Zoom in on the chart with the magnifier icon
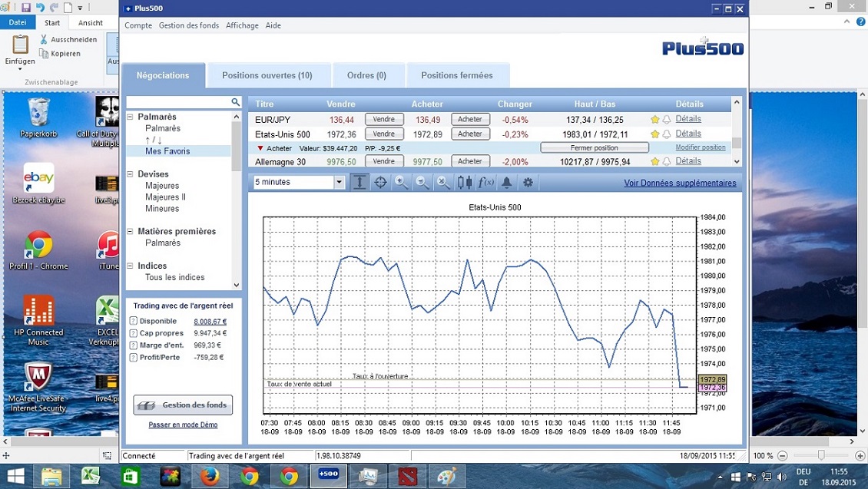 click(401, 182)
